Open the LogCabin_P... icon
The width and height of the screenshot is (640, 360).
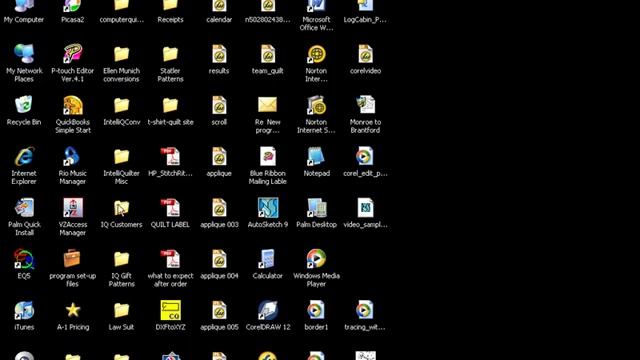point(365,6)
